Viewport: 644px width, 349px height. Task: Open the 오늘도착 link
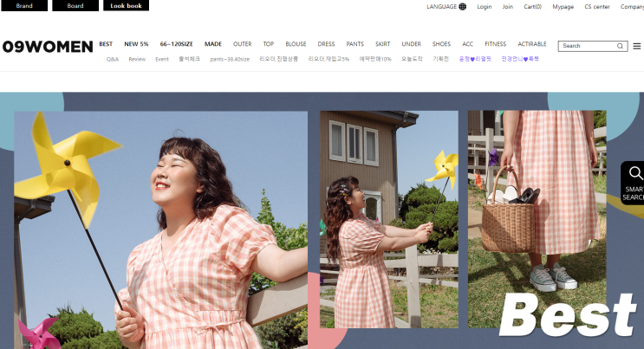tap(412, 59)
